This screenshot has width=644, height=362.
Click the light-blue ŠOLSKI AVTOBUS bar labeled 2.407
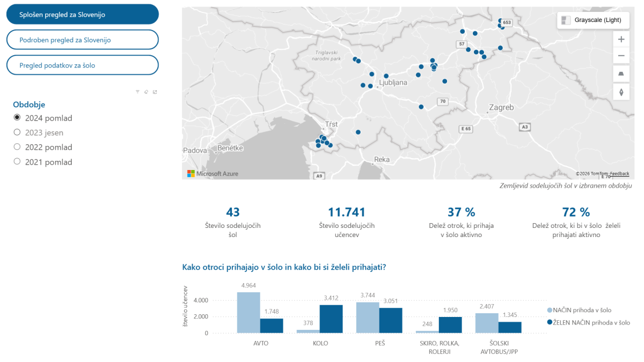pos(487,323)
